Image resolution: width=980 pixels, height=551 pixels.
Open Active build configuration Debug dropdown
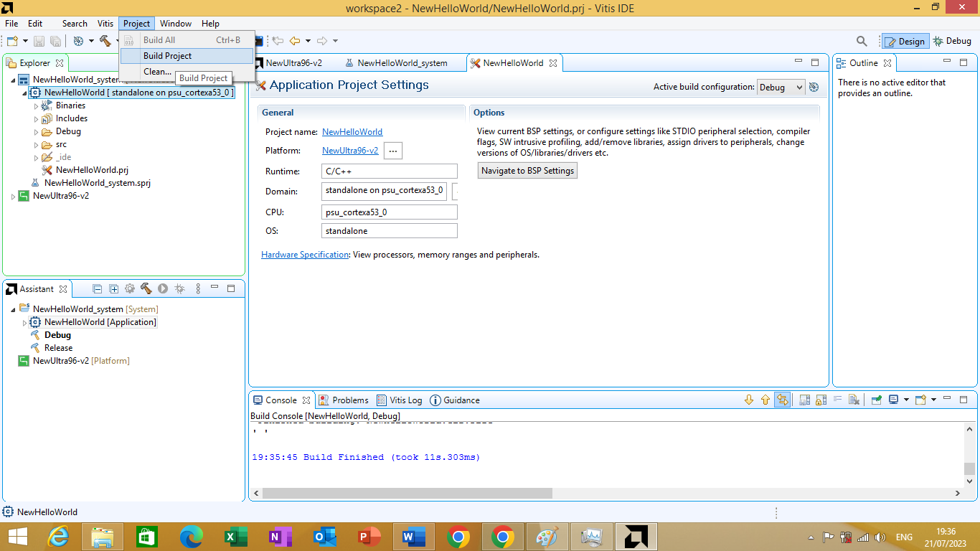pyautogui.click(x=781, y=87)
